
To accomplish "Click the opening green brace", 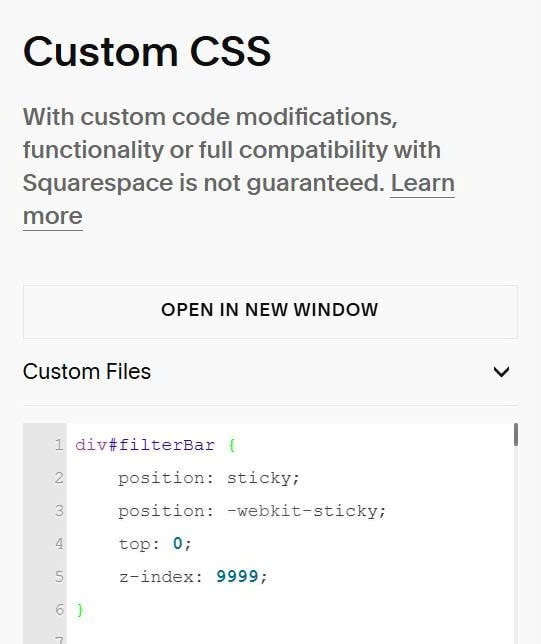I will click(x=232, y=445).
